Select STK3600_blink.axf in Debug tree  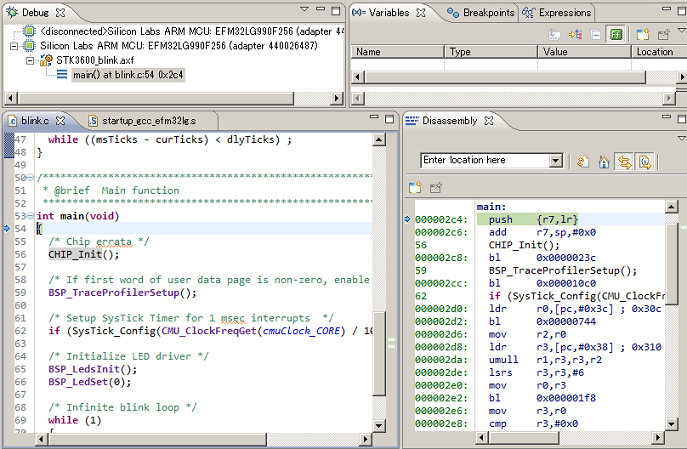pyautogui.click(x=87, y=60)
